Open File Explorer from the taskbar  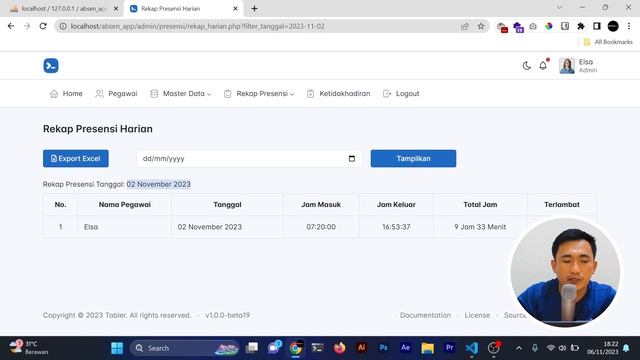(427, 348)
